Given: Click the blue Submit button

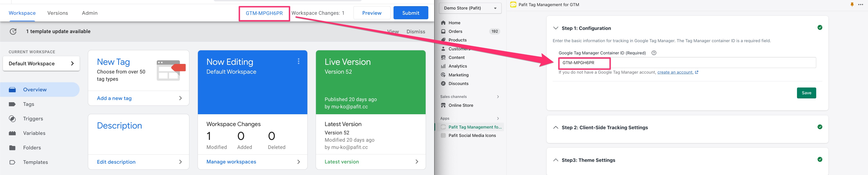Looking at the screenshot, I should (411, 13).
